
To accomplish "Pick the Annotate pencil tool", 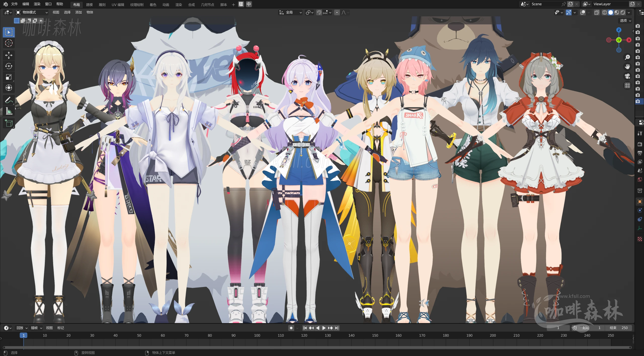I will pos(9,100).
